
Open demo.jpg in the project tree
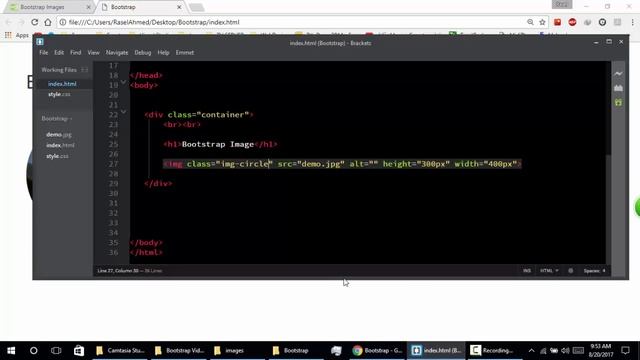(59, 134)
